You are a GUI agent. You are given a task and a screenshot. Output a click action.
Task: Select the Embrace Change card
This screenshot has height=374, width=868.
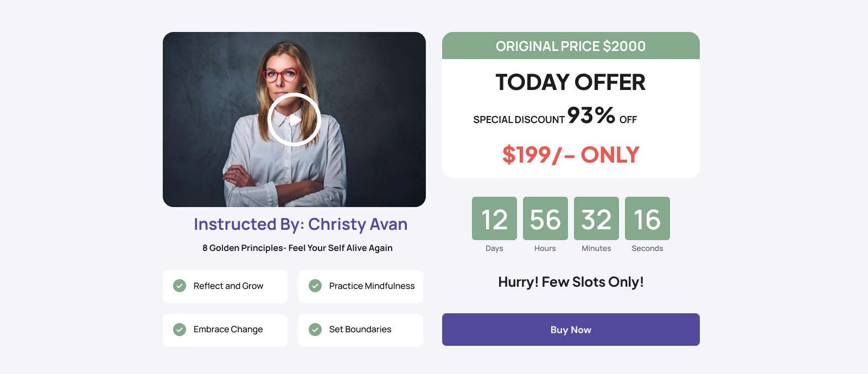point(225,330)
